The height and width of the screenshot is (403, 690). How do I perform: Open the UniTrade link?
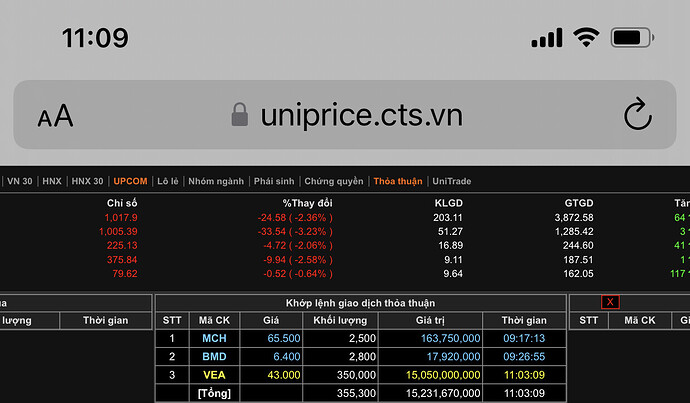coord(452,181)
